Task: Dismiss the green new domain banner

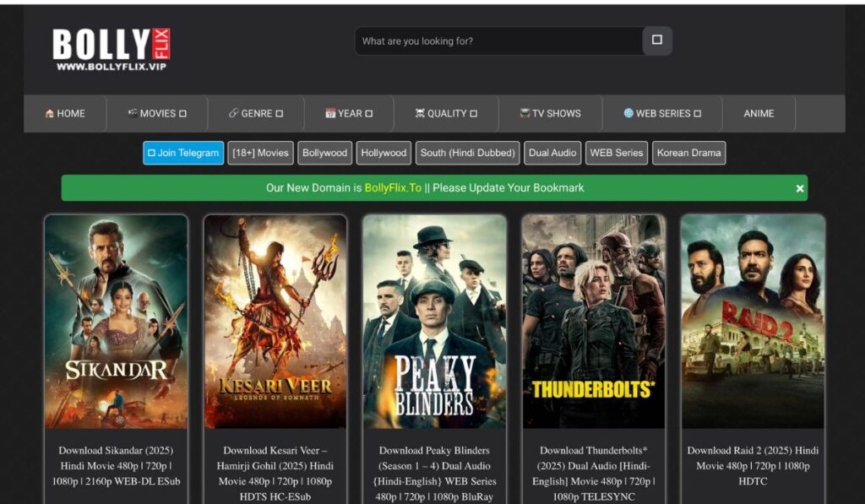Action: tap(799, 188)
